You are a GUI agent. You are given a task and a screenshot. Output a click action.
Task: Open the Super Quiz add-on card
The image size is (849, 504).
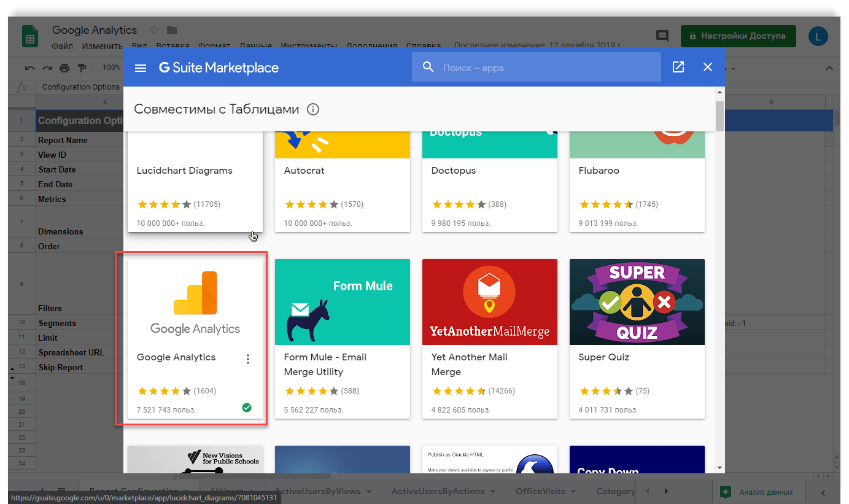coord(637,338)
